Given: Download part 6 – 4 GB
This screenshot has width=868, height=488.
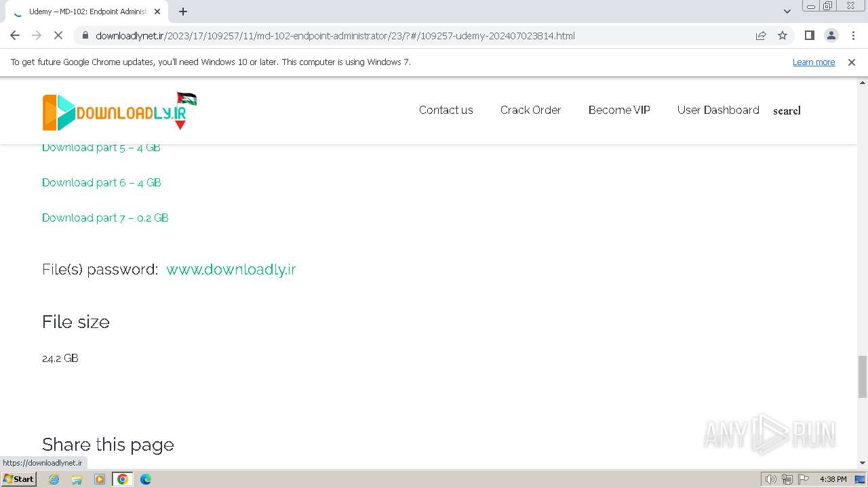Looking at the screenshot, I should 102,182.
